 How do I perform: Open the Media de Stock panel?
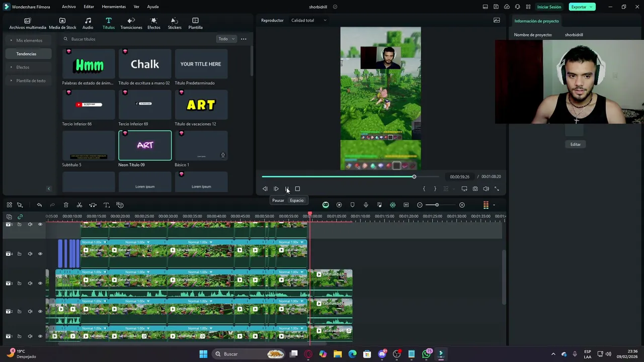pyautogui.click(x=62, y=24)
